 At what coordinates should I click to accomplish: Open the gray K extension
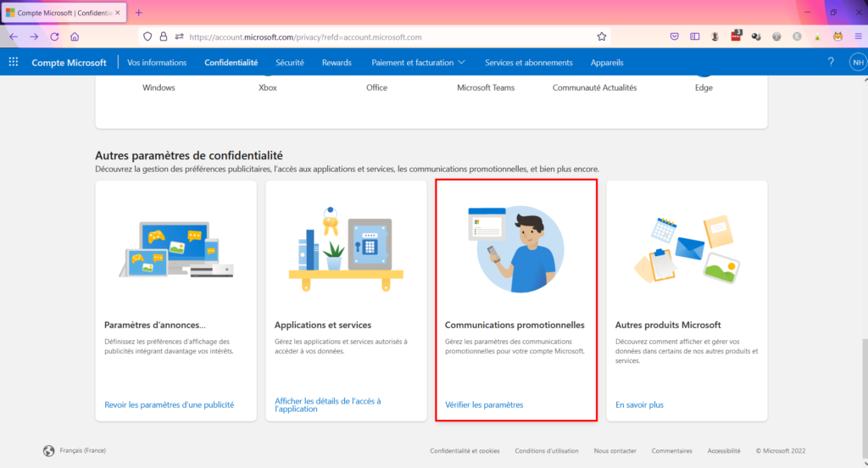[797, 36]
